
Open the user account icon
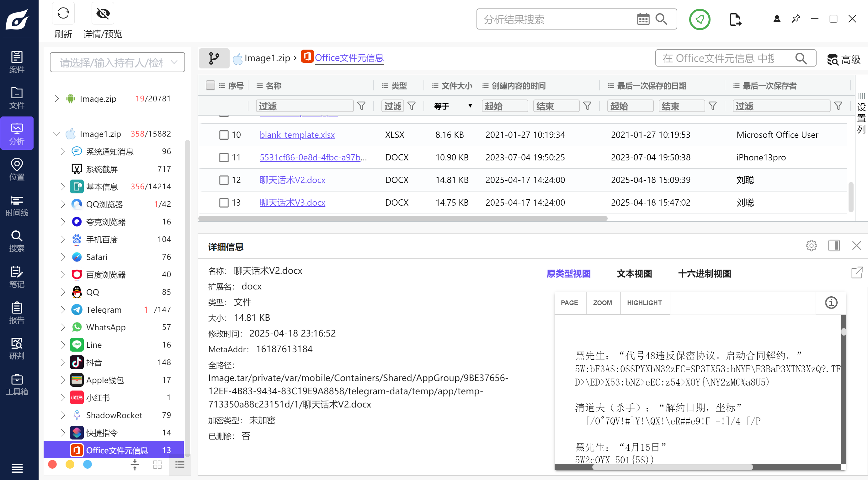777,19
